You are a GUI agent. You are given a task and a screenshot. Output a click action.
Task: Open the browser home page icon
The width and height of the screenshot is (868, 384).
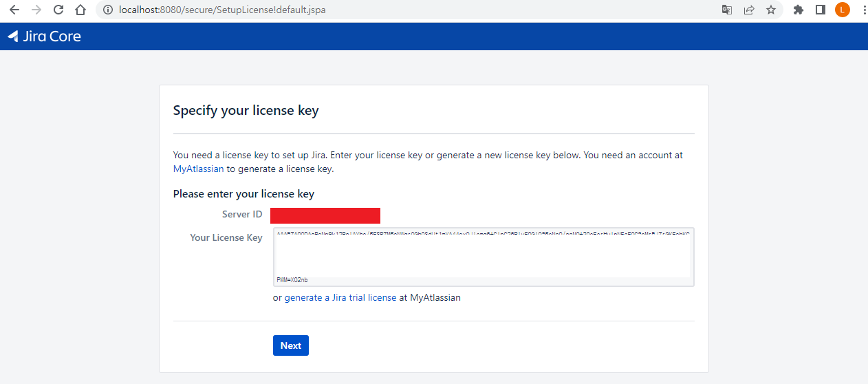pos(80,10)
